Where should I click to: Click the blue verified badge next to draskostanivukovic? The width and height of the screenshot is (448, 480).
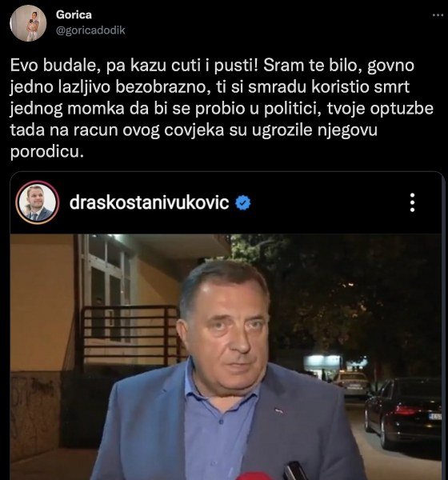point(243,202)
